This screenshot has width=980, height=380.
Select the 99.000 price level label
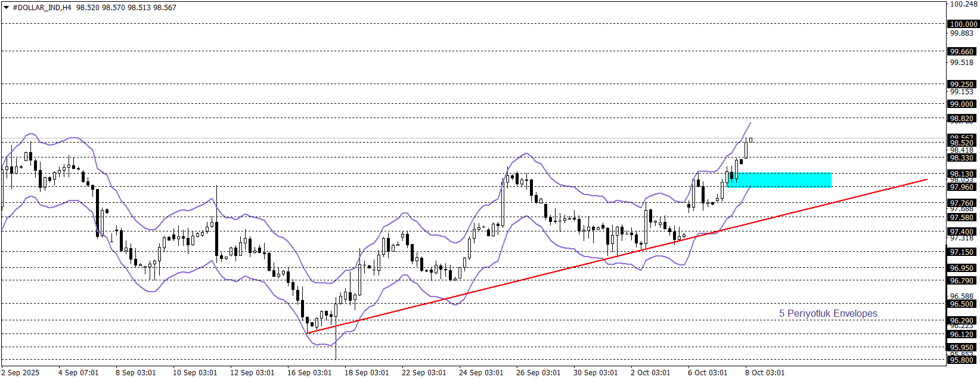(962, 104)
